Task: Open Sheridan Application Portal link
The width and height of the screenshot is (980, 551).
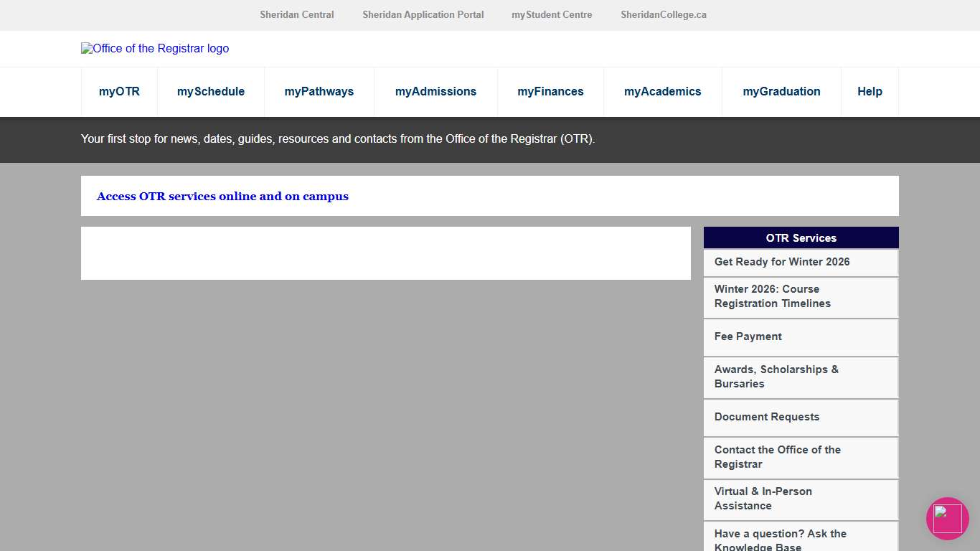Action: click(x=423, y=15)
